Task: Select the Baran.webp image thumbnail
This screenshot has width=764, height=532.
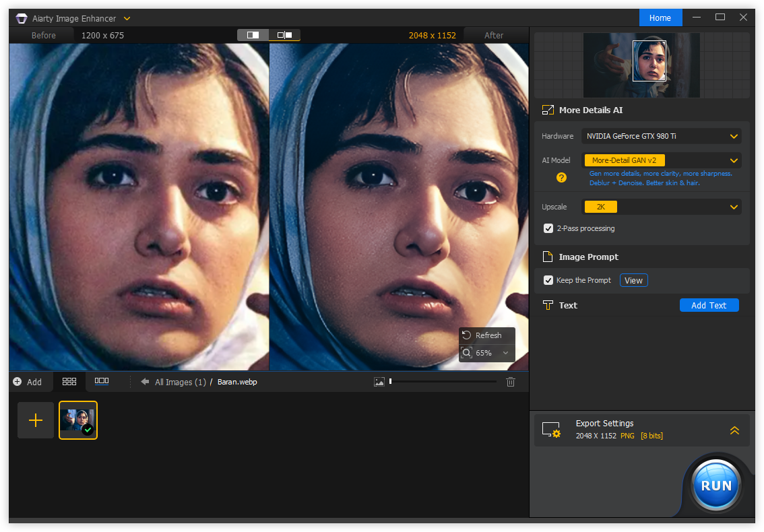Action: 78,420
